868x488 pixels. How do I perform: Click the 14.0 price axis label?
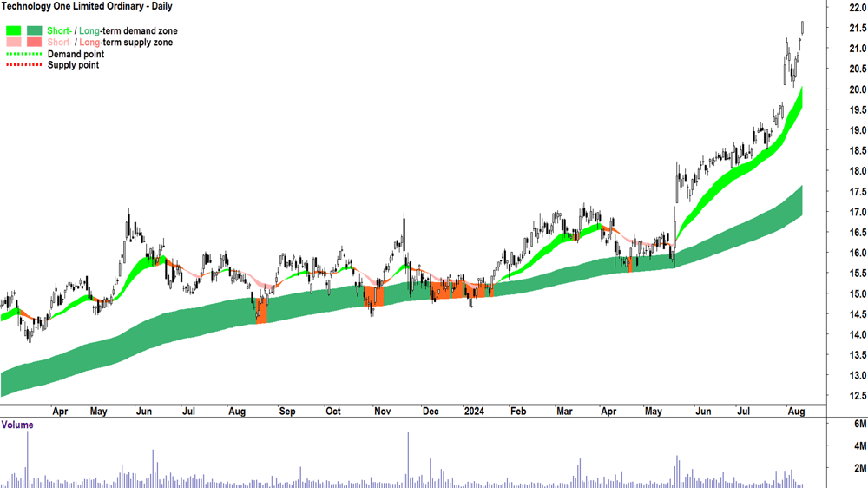pos(858,334)
